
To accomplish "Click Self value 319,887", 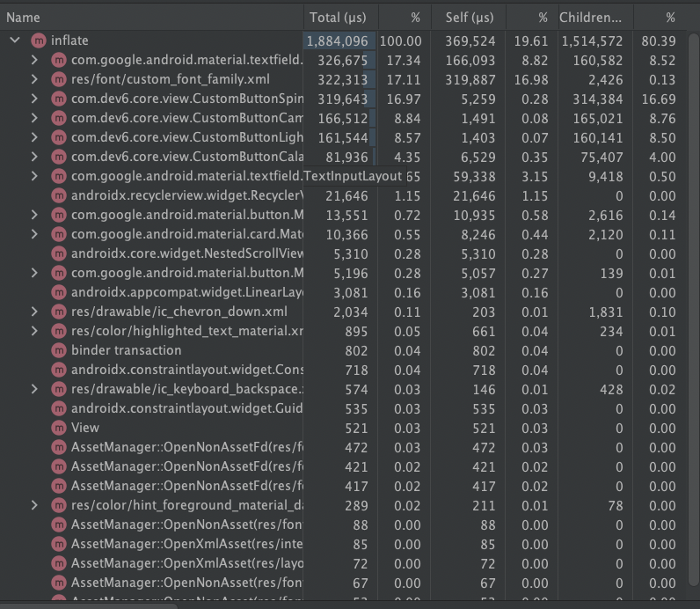I will pos(470,80).
